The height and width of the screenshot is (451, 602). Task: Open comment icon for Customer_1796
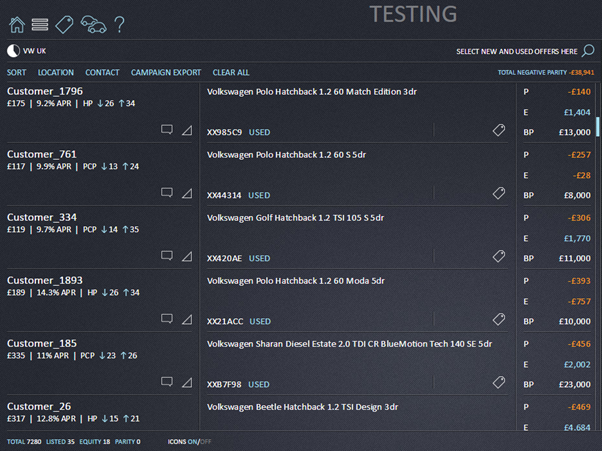(167, 129)
